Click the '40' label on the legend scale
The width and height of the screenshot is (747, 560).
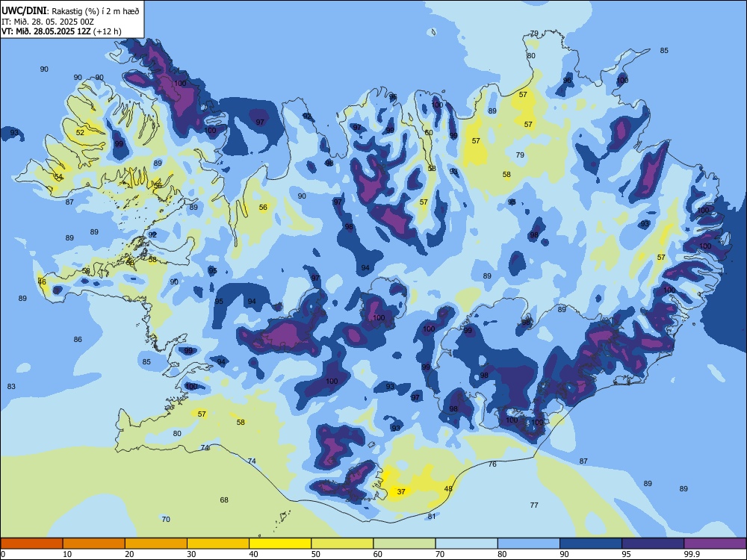(x=253, y=554)
